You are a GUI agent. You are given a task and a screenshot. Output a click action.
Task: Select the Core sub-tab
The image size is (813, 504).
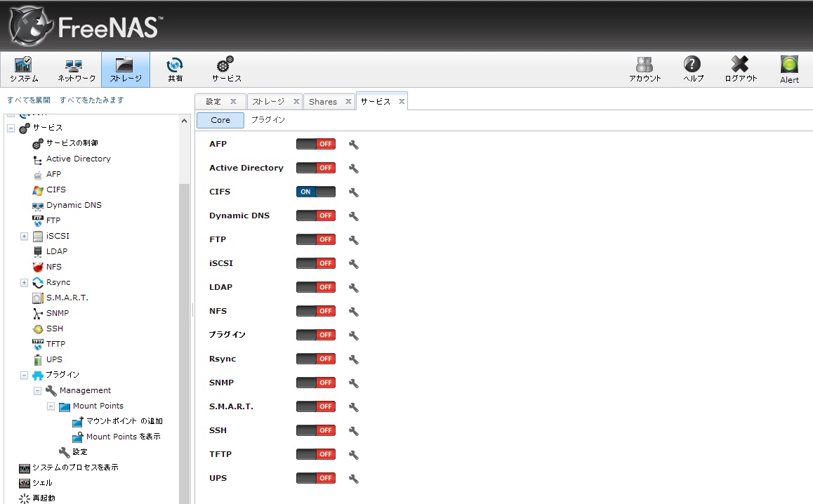click(220, 120)
